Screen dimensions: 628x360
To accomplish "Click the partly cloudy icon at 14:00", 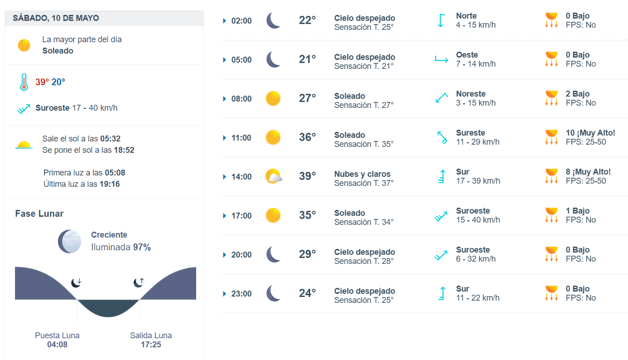I will click(x=274, y=176).
